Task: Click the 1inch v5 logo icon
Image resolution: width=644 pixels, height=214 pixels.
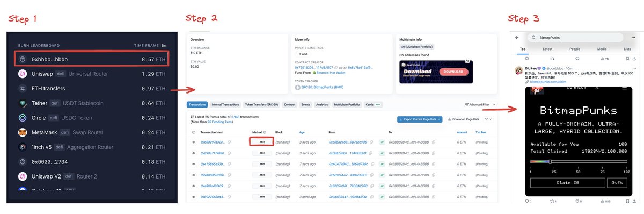Action: [23, 147]
